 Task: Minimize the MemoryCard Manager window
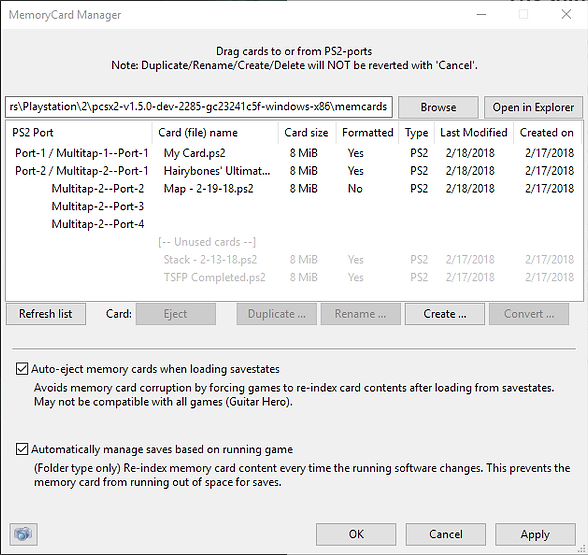[x=481, y=15]
